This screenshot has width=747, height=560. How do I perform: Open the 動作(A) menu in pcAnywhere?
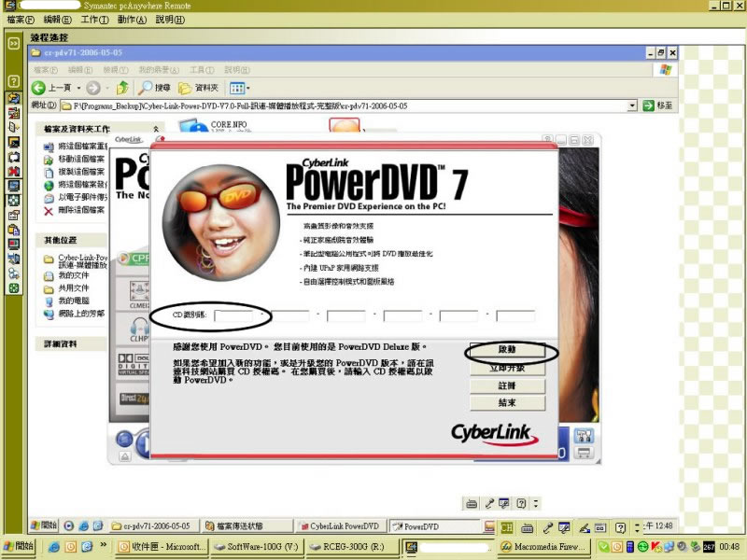point(132,20)
